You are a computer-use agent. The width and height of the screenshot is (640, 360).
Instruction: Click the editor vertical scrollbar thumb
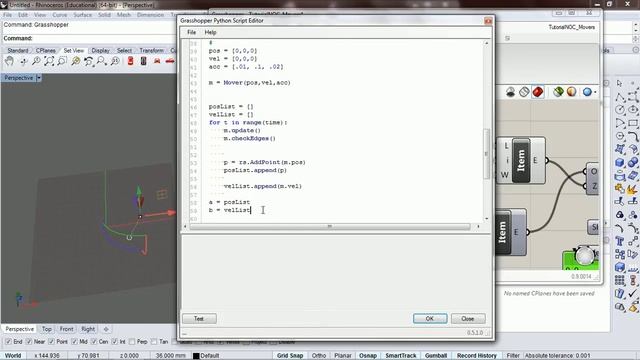(486, 154)
